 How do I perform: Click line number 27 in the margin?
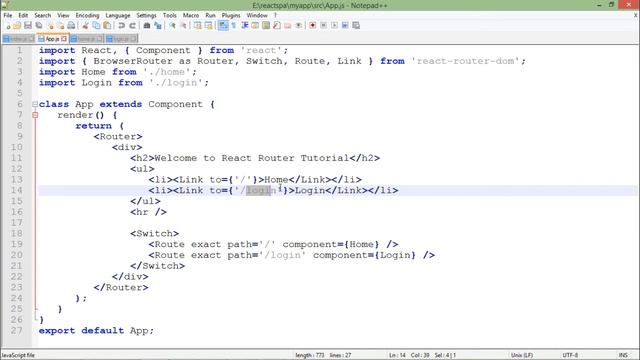(17, 330)
